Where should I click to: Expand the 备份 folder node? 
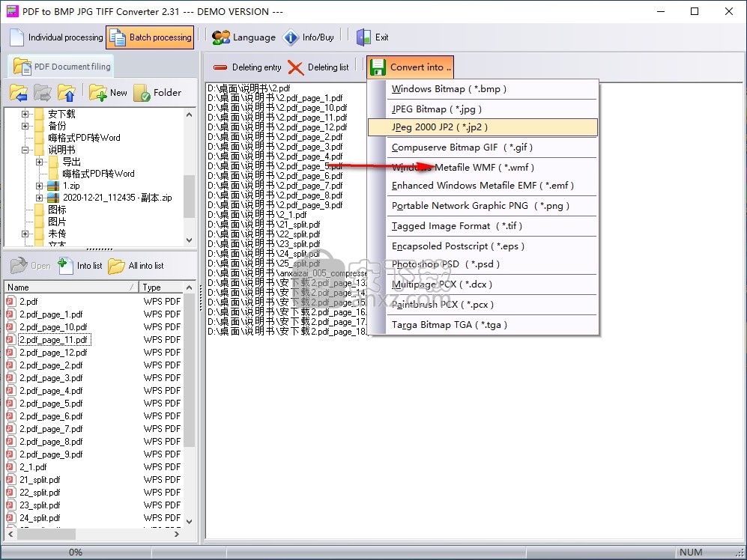click(x=25, y=126)
